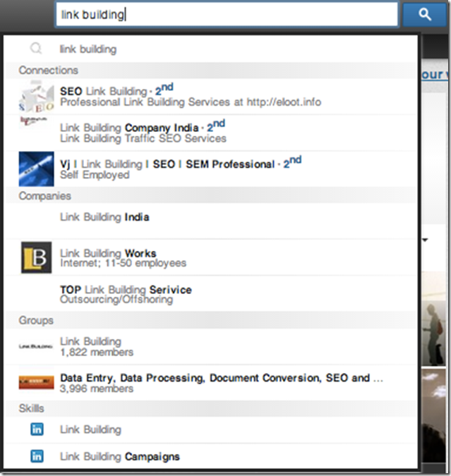This screenshot has height=476, width=451.
Task: Click LinkedIn icon next to Link Building Campaigns
Action: coord(37,456)
